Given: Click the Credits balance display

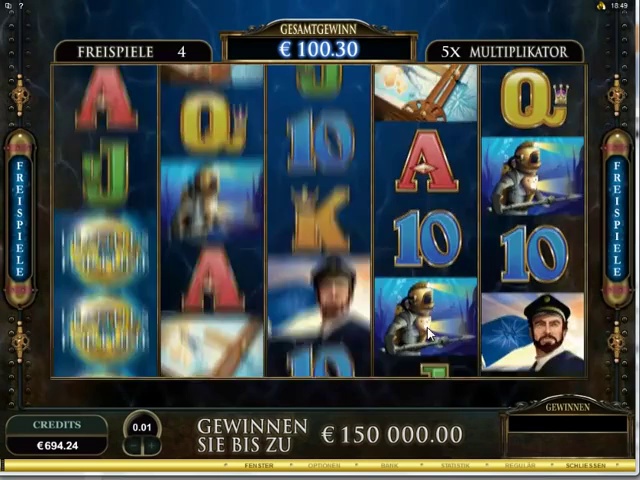Looking at the screenshot, I should pos(57,436).
